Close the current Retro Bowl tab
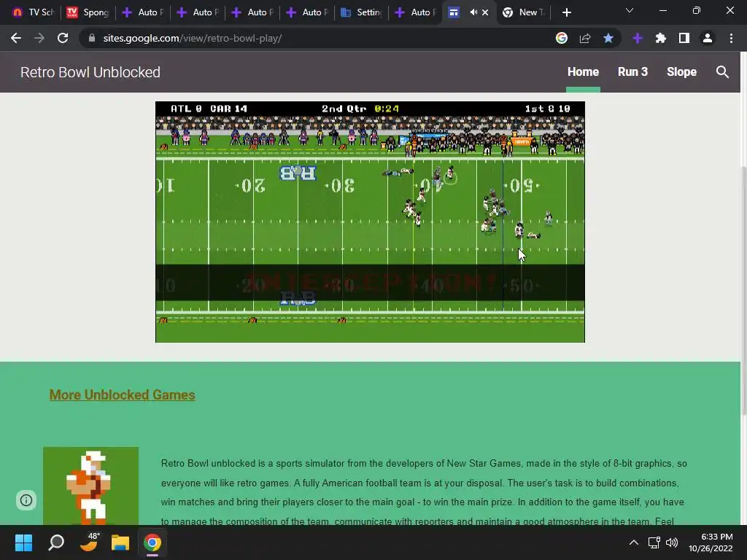Image resolution: width=747 pixels, height=560 pixels. point(485,12)
